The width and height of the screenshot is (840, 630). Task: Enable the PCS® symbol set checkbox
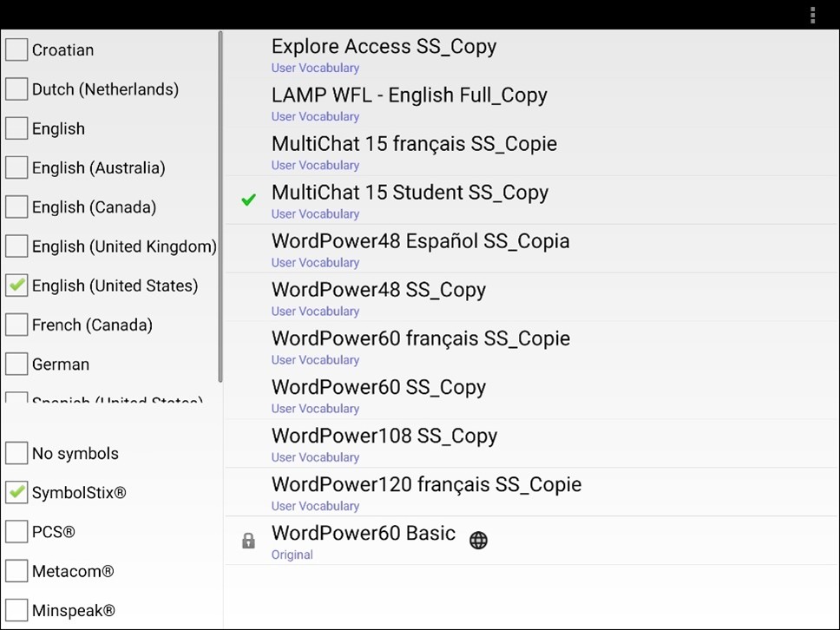tap(16, 532)
